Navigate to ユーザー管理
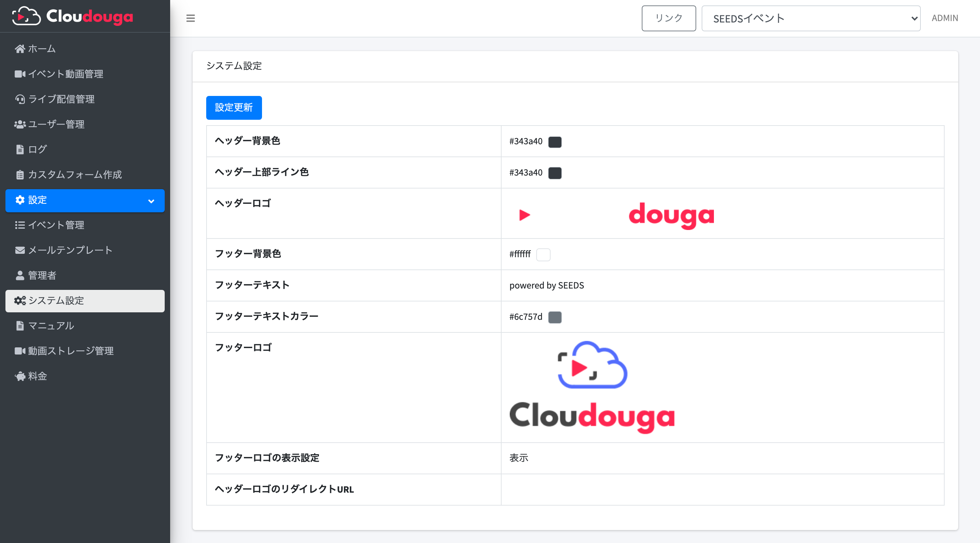The height and width of the screenshot is (543, 980). (x=85, y=124)
